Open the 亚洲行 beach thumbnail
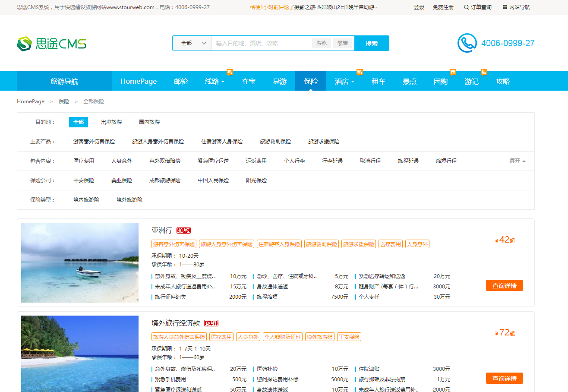 point(80,262)
